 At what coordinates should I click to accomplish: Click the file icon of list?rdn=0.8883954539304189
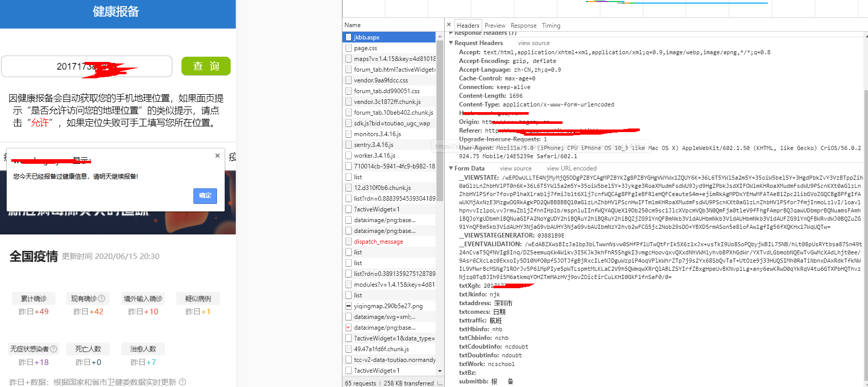[349, 199]
